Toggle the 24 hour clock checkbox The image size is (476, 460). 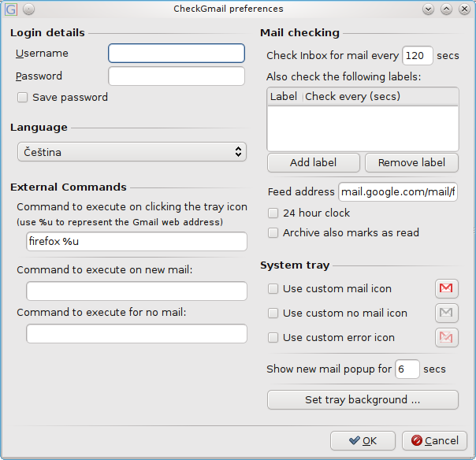[273, 213]
